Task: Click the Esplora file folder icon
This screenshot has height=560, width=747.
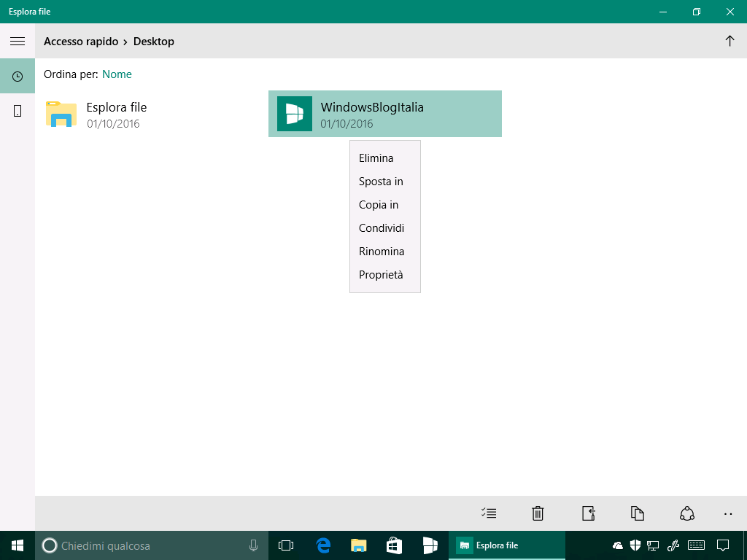Action: point(61,114)
